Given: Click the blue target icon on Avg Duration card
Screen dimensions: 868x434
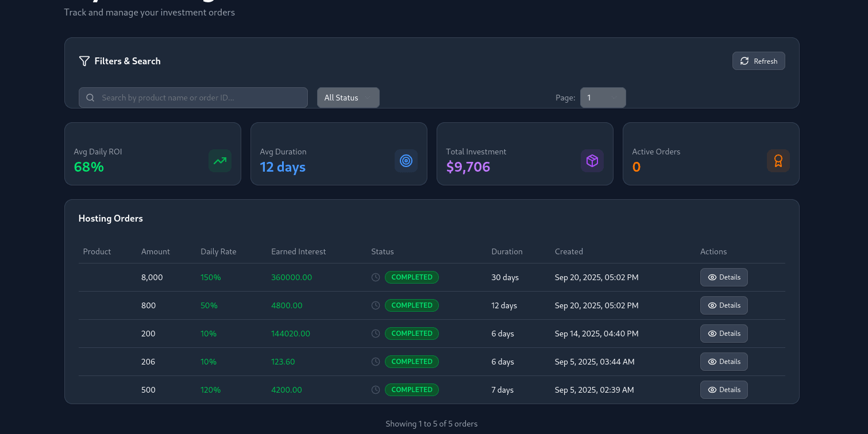Looking at the screenshot, I should 406,161.
